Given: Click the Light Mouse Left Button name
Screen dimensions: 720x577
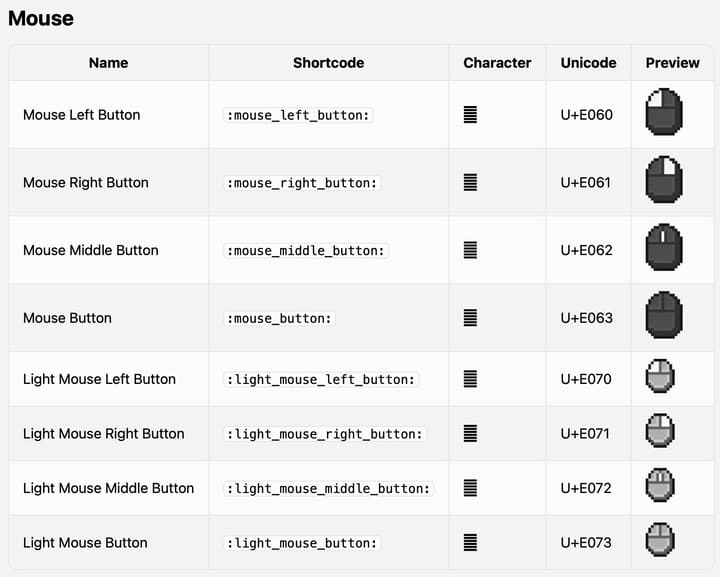Looking at the screenshot, I should (x=99, y=379).
